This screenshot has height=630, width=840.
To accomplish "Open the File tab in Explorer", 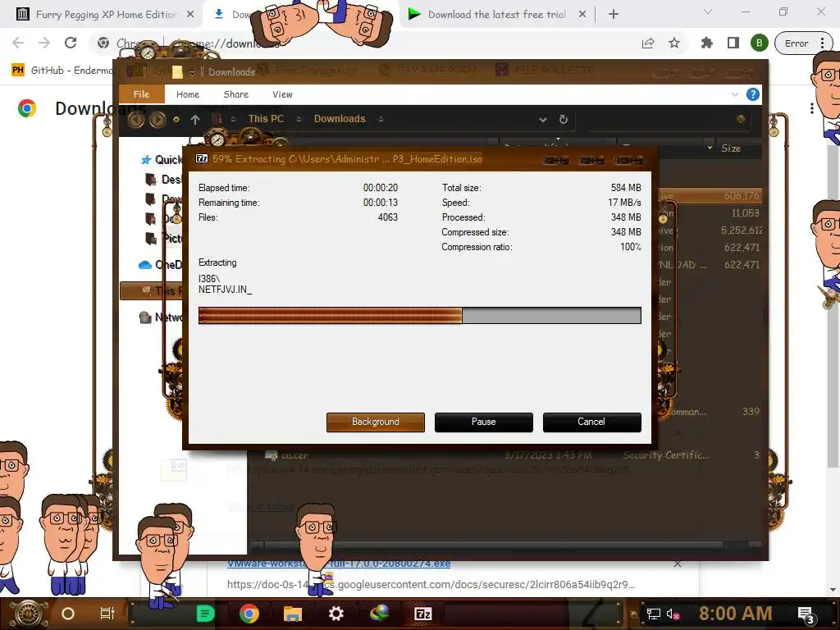I will coord(141,94).
